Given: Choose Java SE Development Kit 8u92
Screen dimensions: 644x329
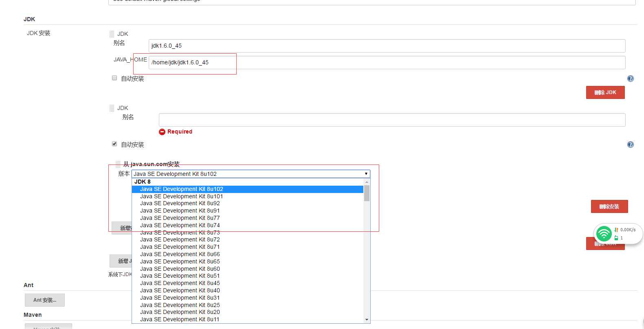Looking at the screenshot, I should 248,203.
